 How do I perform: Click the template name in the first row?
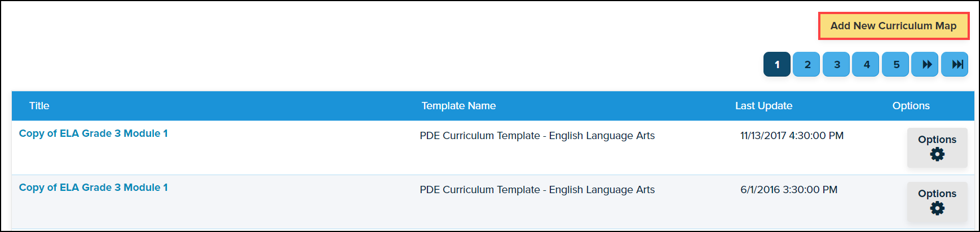click(537, 136)
